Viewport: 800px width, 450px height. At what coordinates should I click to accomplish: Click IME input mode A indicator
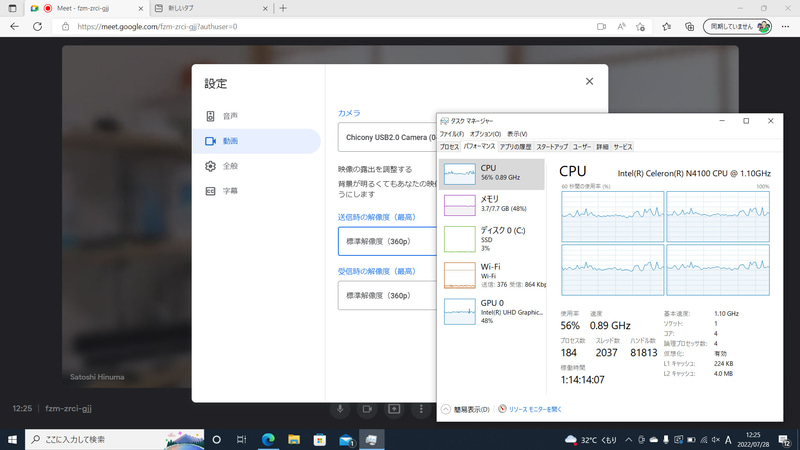728,440
